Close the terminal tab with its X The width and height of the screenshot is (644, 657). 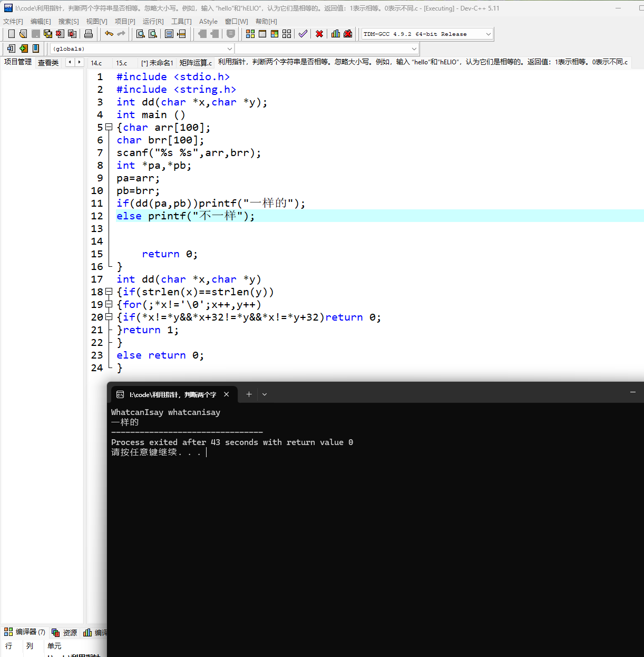227,394
